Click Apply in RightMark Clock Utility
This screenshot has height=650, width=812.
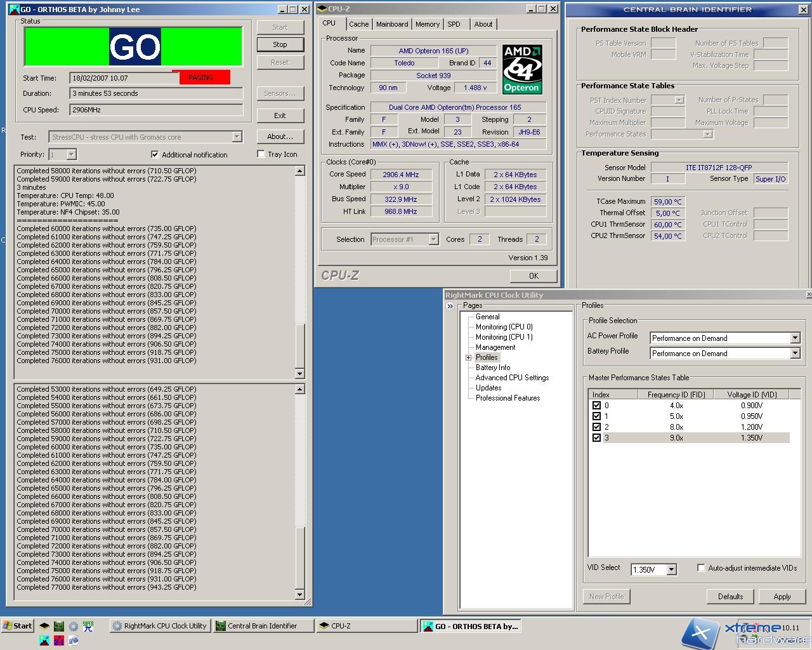(x=782, y=597)
